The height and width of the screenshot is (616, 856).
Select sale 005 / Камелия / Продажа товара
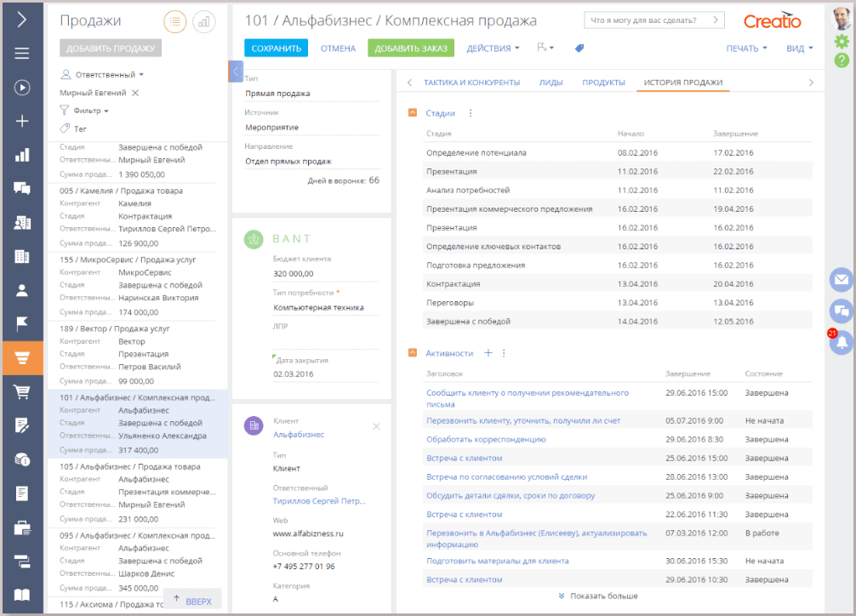click(121, 191)
